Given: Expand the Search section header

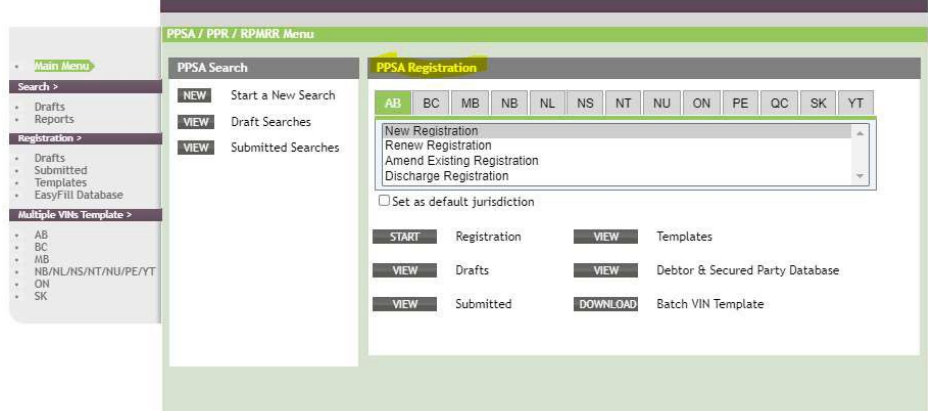Looking at the screenshot, I should click(85, 87).
